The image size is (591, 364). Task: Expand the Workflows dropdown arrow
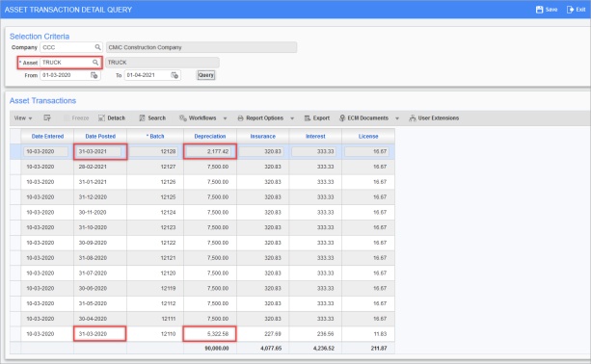pyautogui.click(x=225, y=118)
